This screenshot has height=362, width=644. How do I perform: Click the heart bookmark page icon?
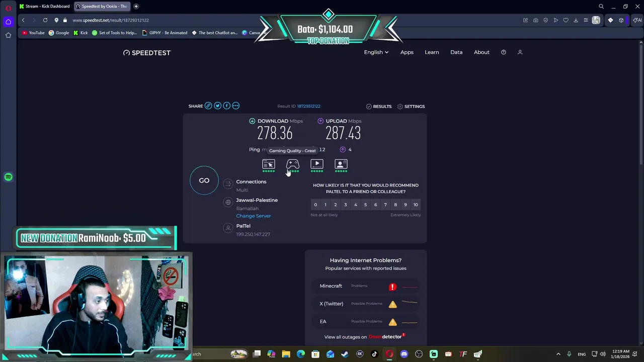[x=566, y=20]
